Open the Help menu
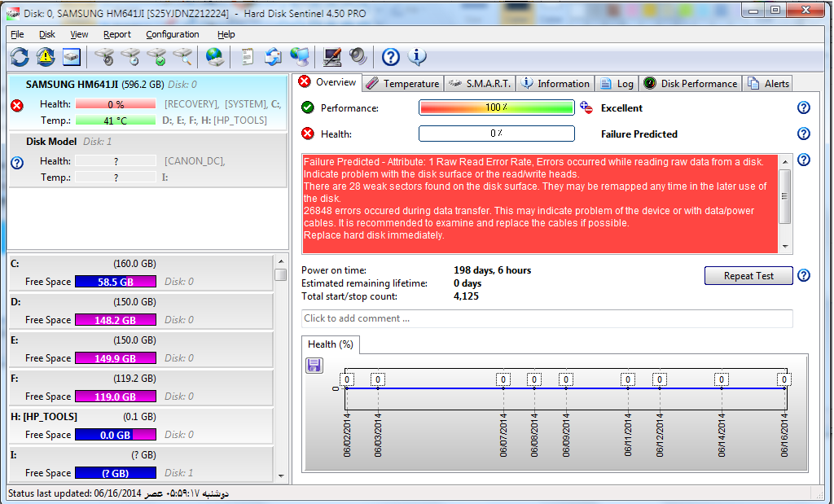Image resolution: width=834 pixels, height=504 pixels. tap(226, 34)
